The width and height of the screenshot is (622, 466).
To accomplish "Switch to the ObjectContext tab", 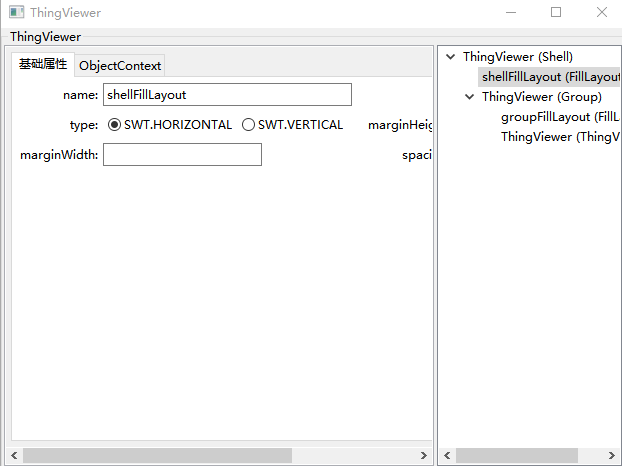I will (120, 65).
